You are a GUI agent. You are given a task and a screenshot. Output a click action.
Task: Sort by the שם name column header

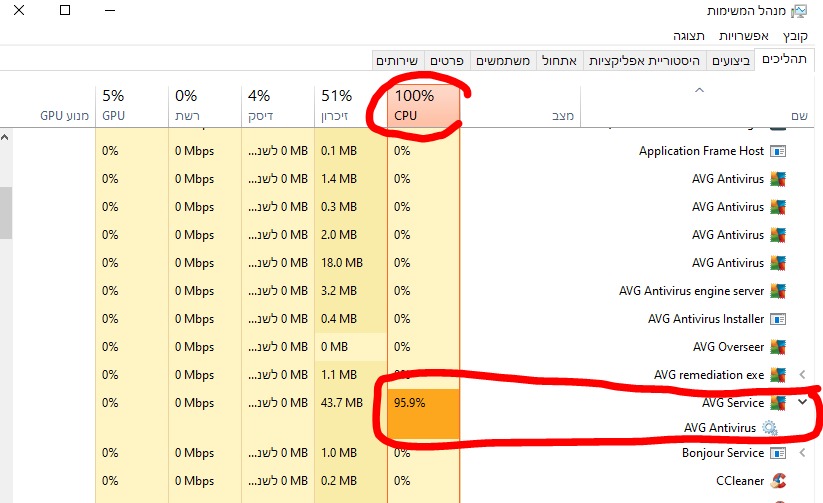(698, 106)
